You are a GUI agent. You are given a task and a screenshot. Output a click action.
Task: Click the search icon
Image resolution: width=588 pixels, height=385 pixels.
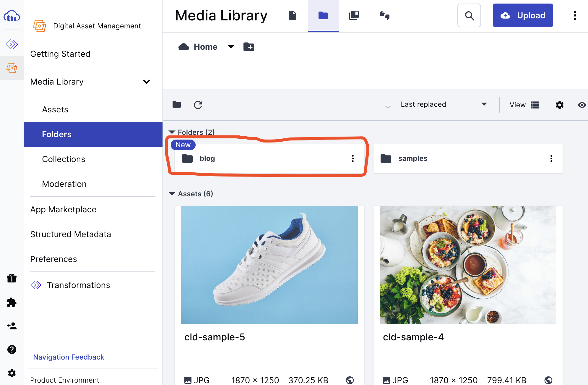point(470,15)
